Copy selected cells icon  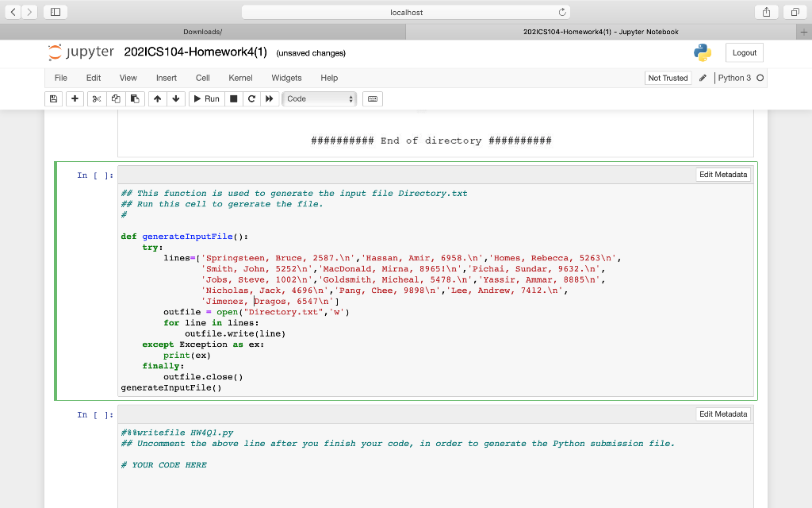pyautogui.click(x=116, y=98)
